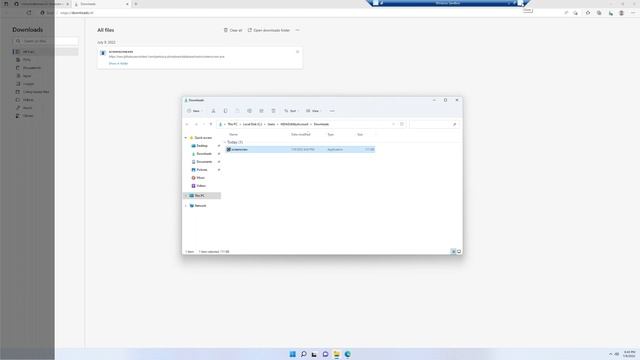640x360 pixels.
Task: Open the Sort dropdown in Explorer
Action: point(291,111)
